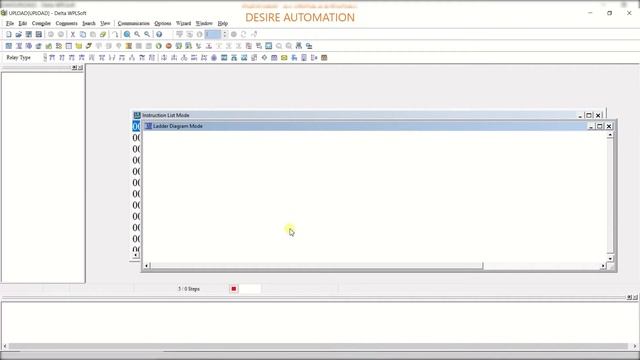Screen dimensions: 640x360
Task: Click the red square indicator in status bar
Action: 233,289
